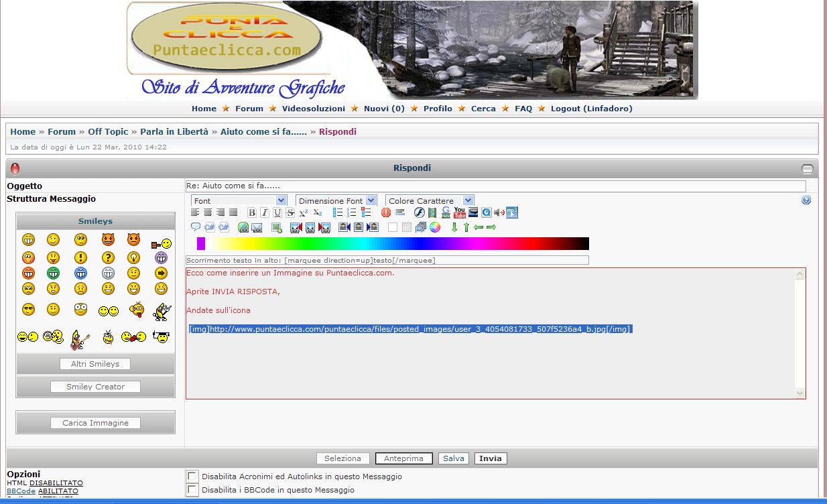Image resolution: width=827 pixels, height=504 pixels.
Task: Check Disabilita Acronimi ed Autolinks option
Action: pyautogui.click(x=192, y=476)
